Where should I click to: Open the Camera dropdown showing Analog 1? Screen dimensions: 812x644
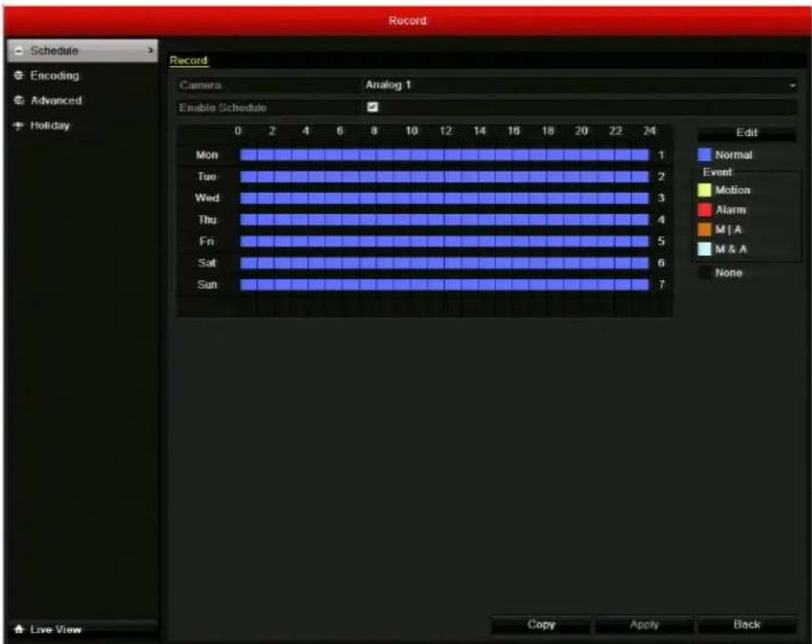pos(579,85)
